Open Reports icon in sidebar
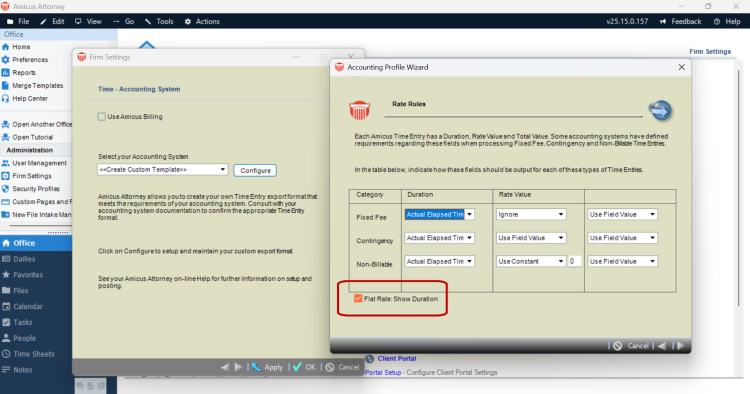 coord(6,73)
